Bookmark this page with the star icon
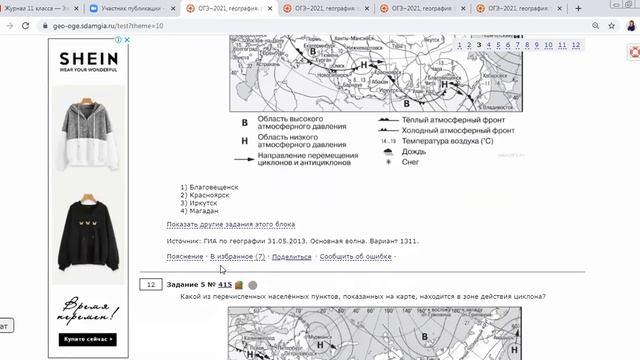 click(x=611, y=26)
